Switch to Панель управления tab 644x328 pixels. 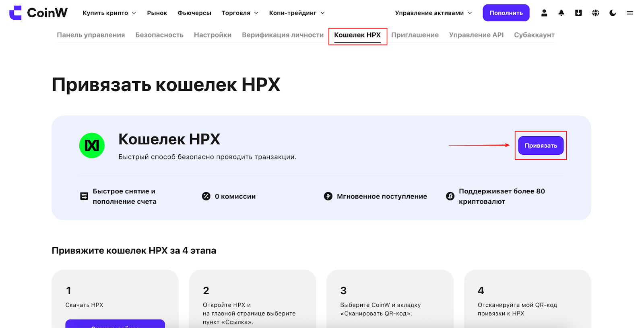pos(91,35)
